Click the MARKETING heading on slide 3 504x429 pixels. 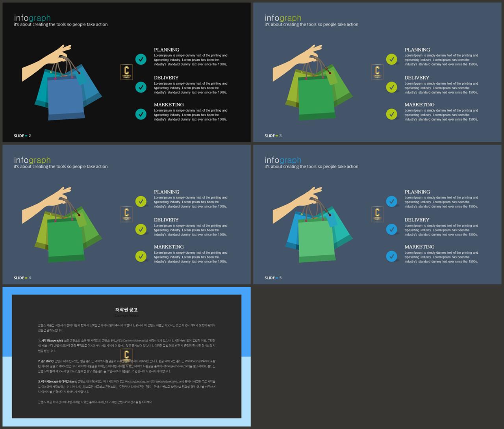(x=420, y=104)
